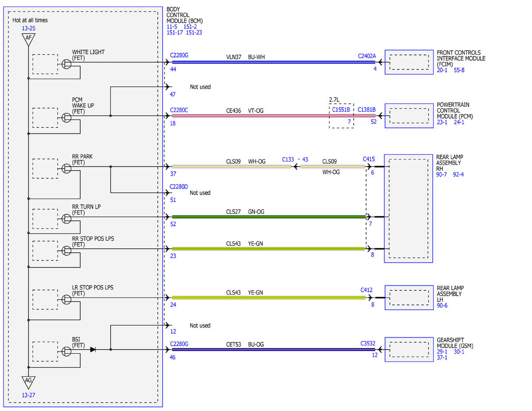
Task: Open BCM page reference 151-23
Action: coord(194,32)
